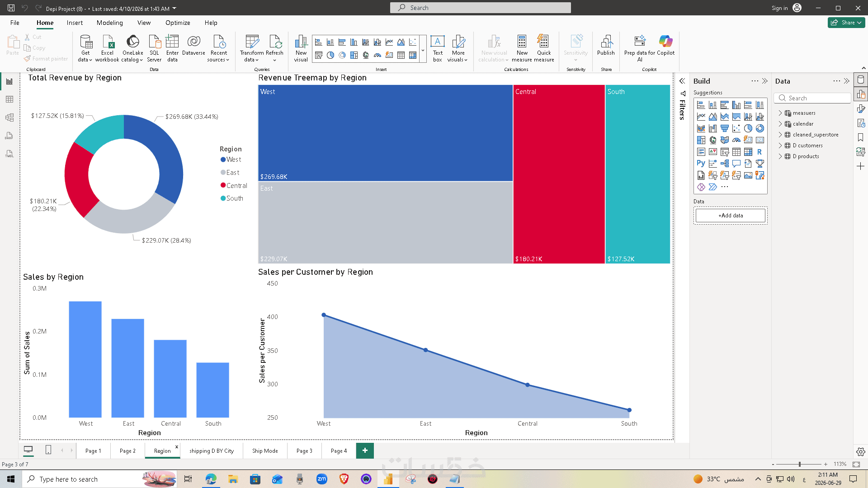Switch to mobile layout
Viewport: 868px width, 488px height.
[48, 450]
